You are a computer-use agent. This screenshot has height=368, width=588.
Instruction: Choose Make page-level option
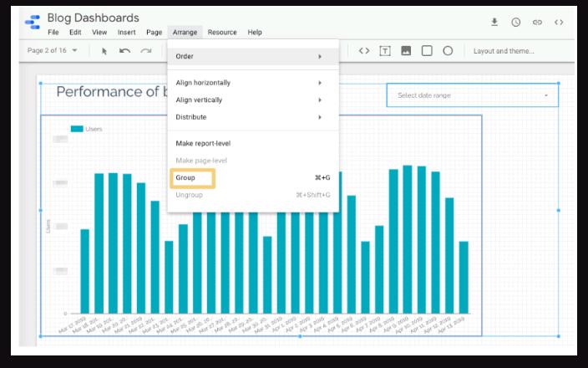(x=253, y=161)
